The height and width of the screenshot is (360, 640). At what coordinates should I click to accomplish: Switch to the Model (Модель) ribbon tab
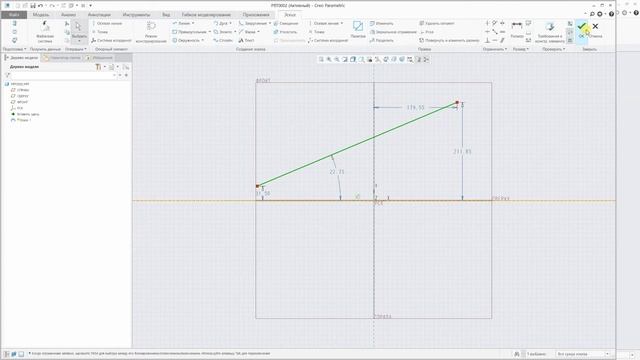click(x=41, y=15)
